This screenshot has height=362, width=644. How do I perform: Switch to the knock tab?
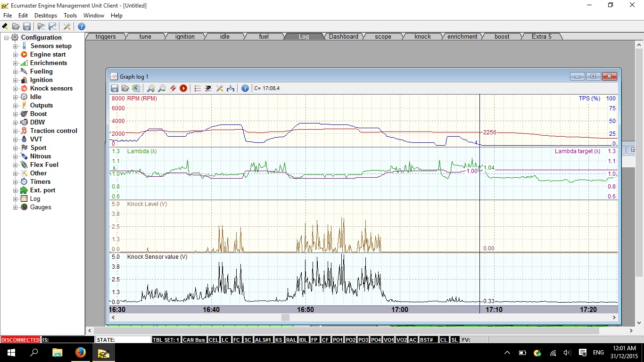[x=422, y=36]
